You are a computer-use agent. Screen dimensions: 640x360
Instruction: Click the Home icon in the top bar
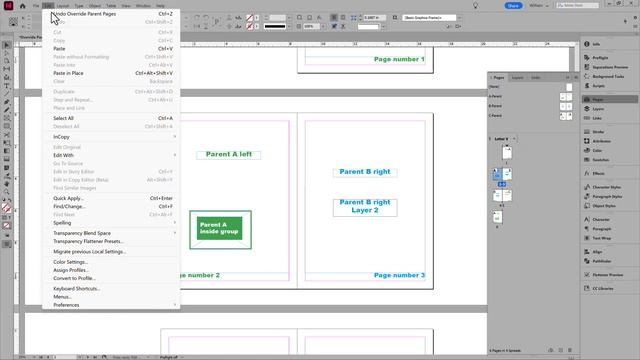[x=22, y=6]
